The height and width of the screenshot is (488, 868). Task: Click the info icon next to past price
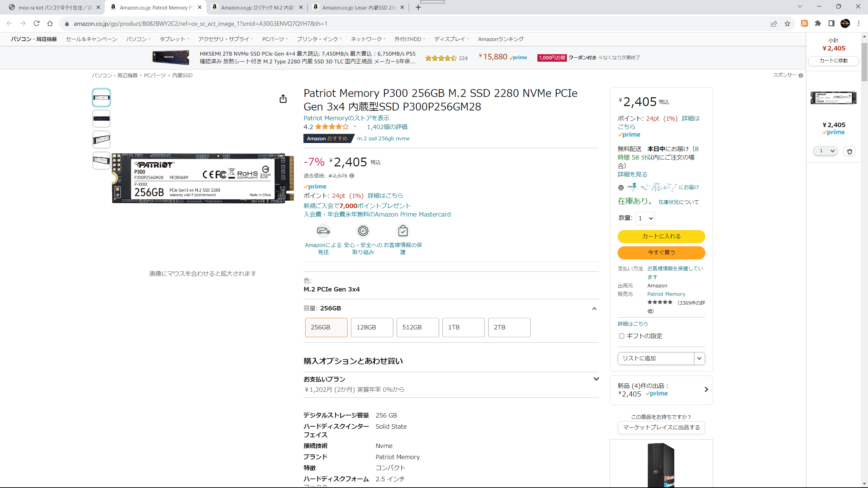coord(352,176)
